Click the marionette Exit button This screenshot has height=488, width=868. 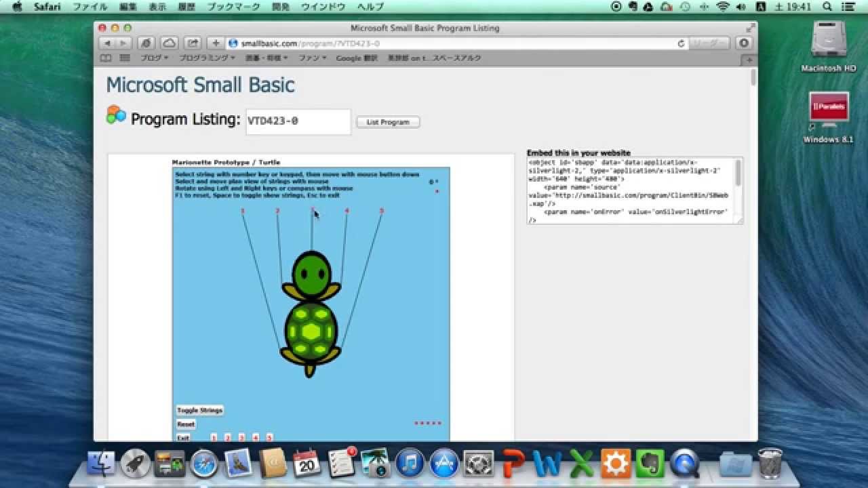point(183,438)
